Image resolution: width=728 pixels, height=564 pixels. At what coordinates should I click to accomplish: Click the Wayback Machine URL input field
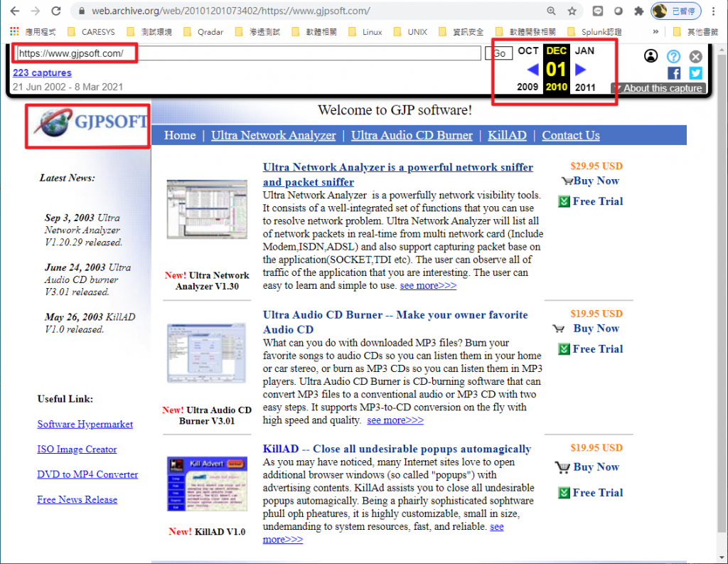click(x=248, y=53)
